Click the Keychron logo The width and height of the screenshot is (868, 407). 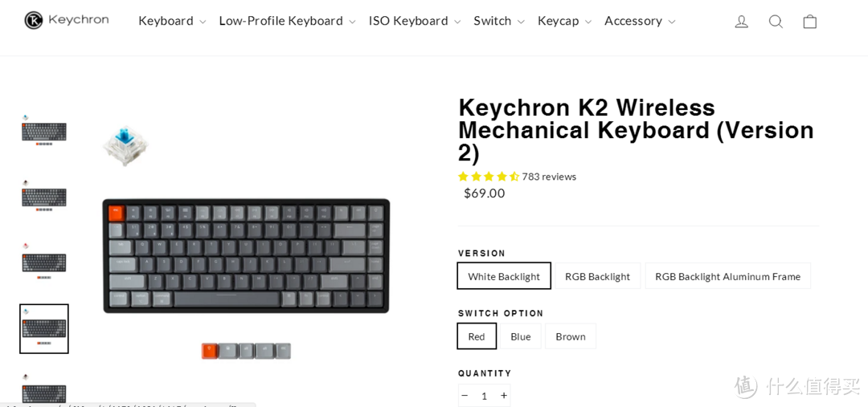pyautogui.click(x=67, y=20)
